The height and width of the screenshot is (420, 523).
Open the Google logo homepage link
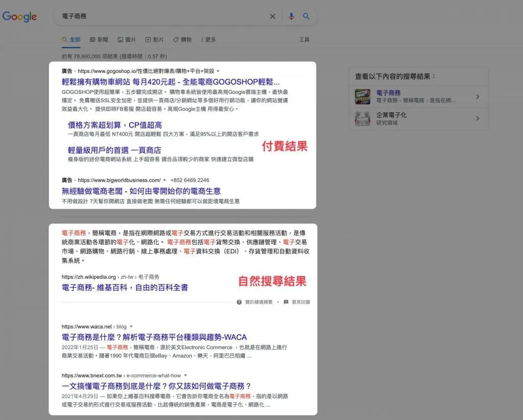coord(20,16)
